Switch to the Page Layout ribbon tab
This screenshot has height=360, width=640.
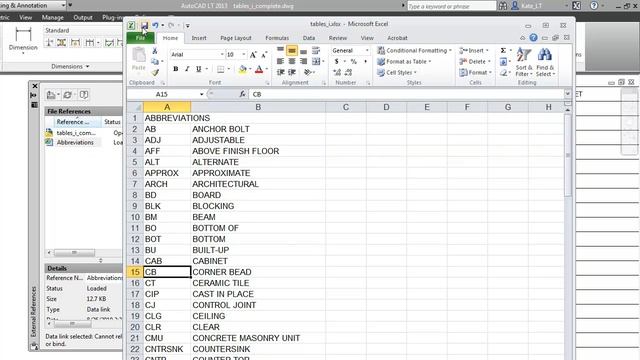pos(236,38)
